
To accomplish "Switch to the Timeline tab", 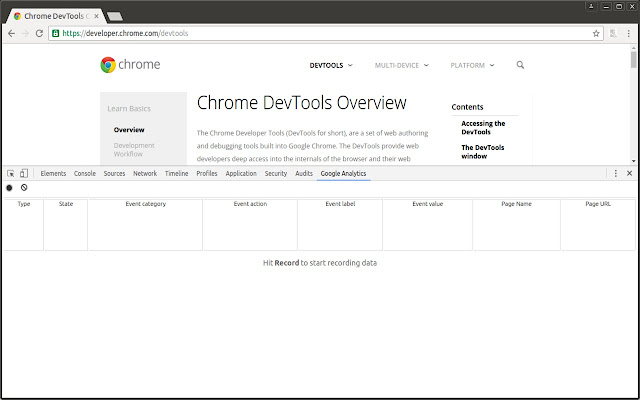I will click(176, 173).
